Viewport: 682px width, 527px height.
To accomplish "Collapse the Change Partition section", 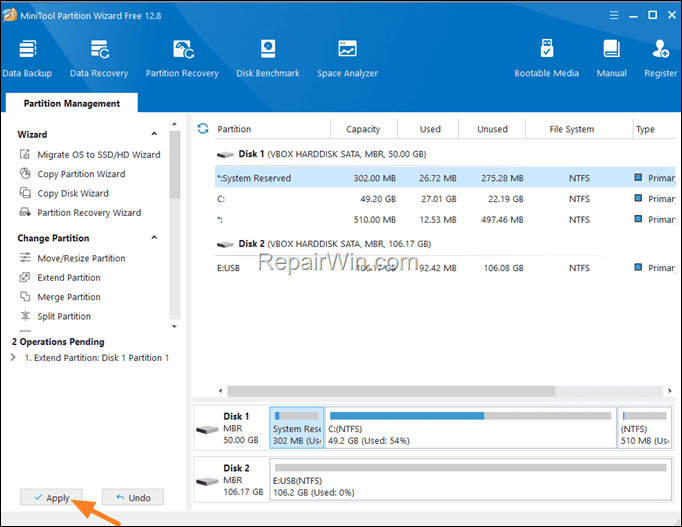I will coord(154,237).
